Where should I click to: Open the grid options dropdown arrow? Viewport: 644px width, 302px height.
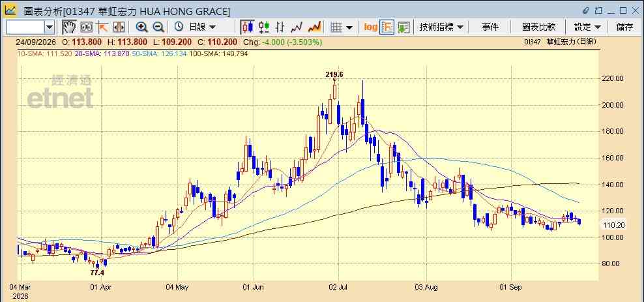[349, 27]
